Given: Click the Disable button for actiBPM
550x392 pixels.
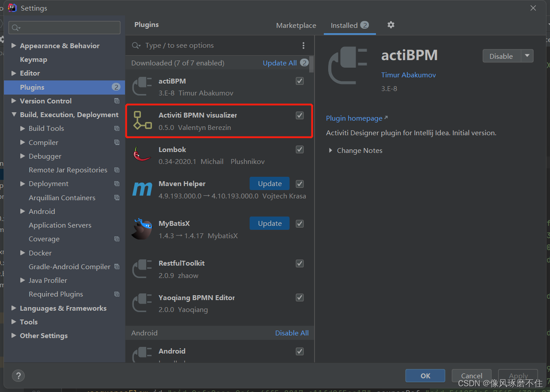Looking at the screenshot, I should pos(501,56).
